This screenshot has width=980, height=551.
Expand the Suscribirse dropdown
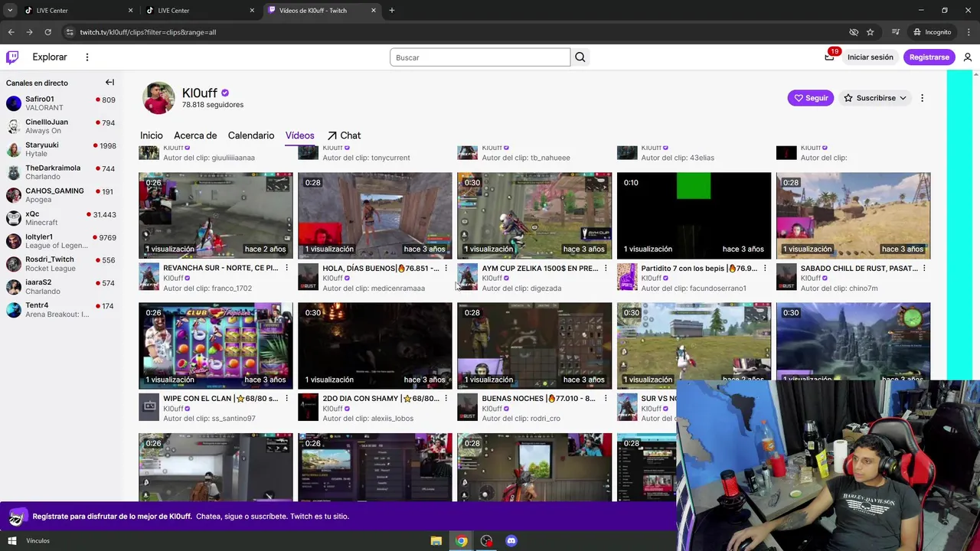(875, 98)
